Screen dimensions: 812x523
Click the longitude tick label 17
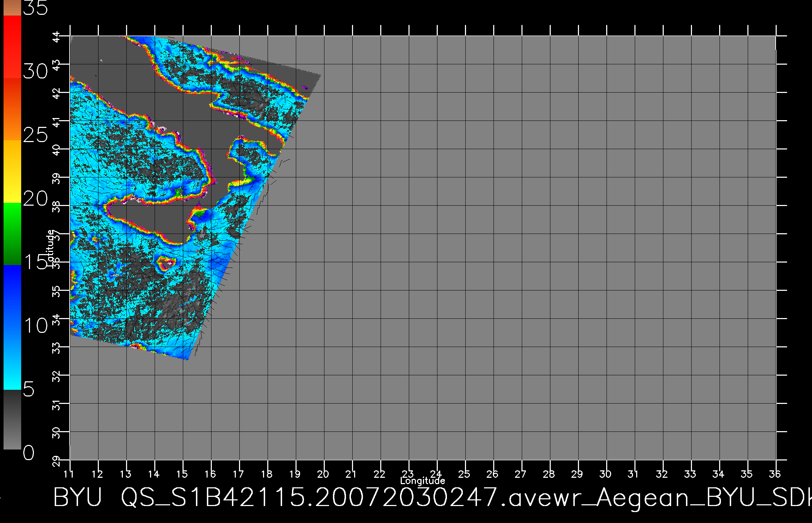click(239, 474)
